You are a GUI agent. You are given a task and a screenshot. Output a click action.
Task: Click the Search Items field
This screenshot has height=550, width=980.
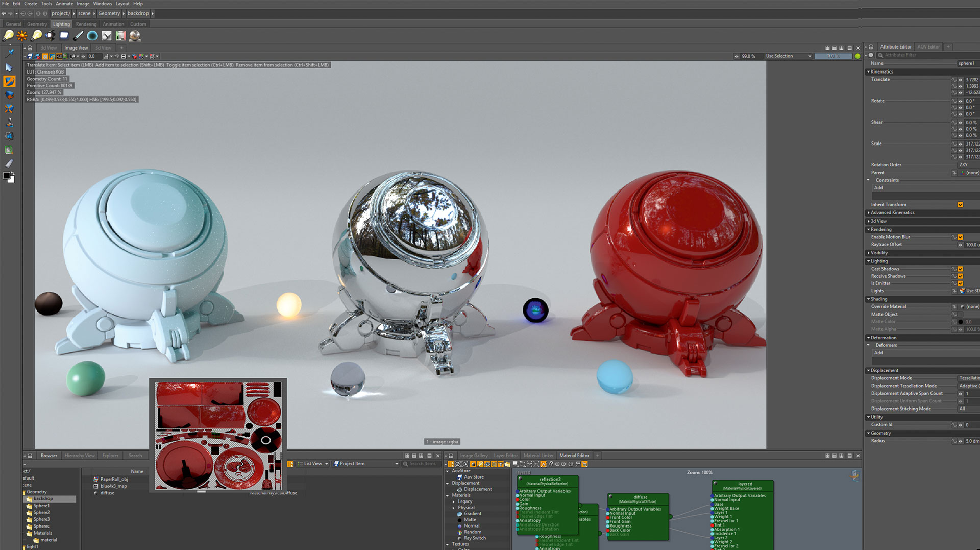[422, 464]
